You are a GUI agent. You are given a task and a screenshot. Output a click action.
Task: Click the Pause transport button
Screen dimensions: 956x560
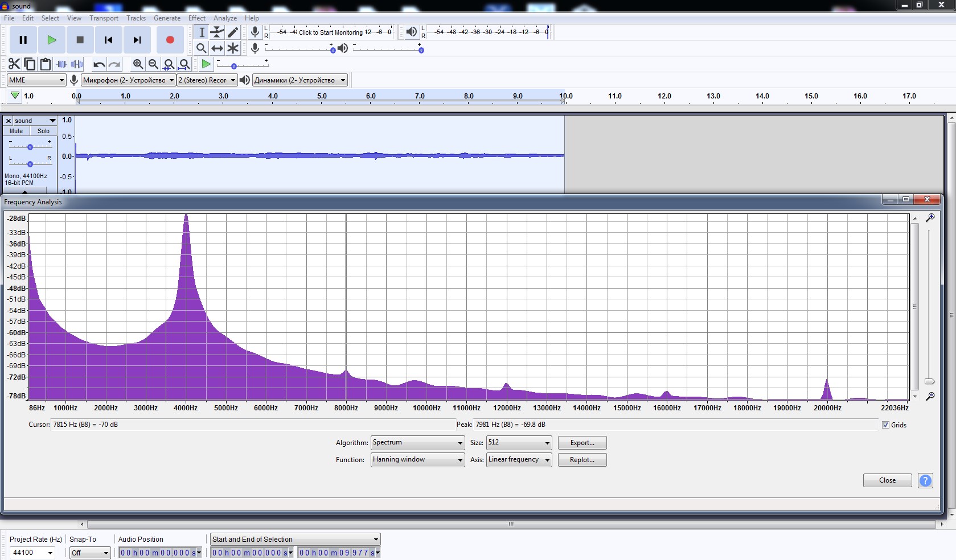coord(23,40)
